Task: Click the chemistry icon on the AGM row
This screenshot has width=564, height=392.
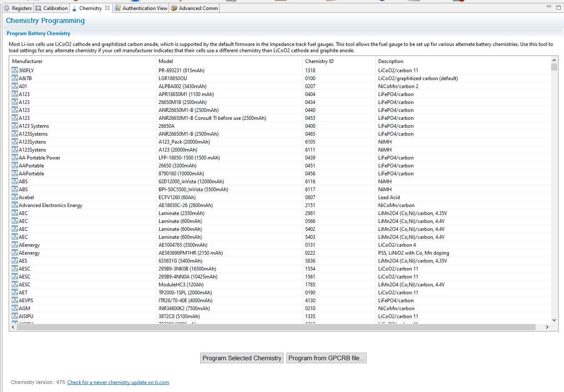Action: (x=14, y=308)
